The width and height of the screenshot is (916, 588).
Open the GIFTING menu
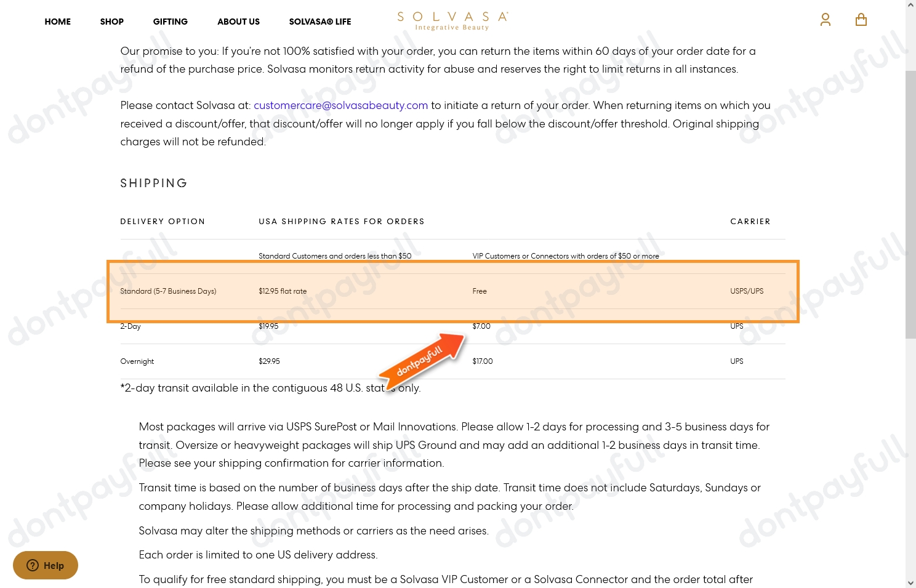(171, 22)
